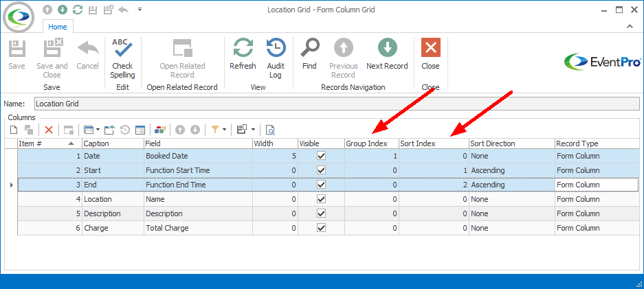This screenshot has height=289, width=644.
Task: Click the Sort Direction column header
Action: click(512, 143)
